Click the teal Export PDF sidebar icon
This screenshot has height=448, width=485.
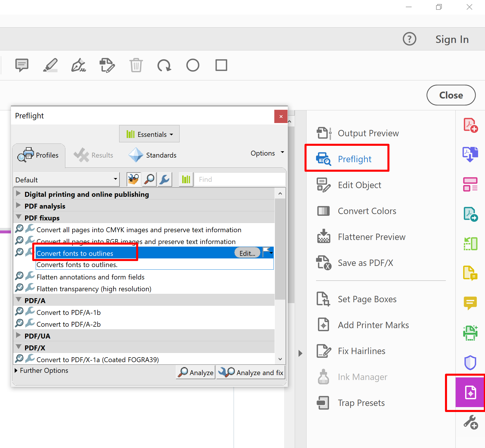coord(470,214)
